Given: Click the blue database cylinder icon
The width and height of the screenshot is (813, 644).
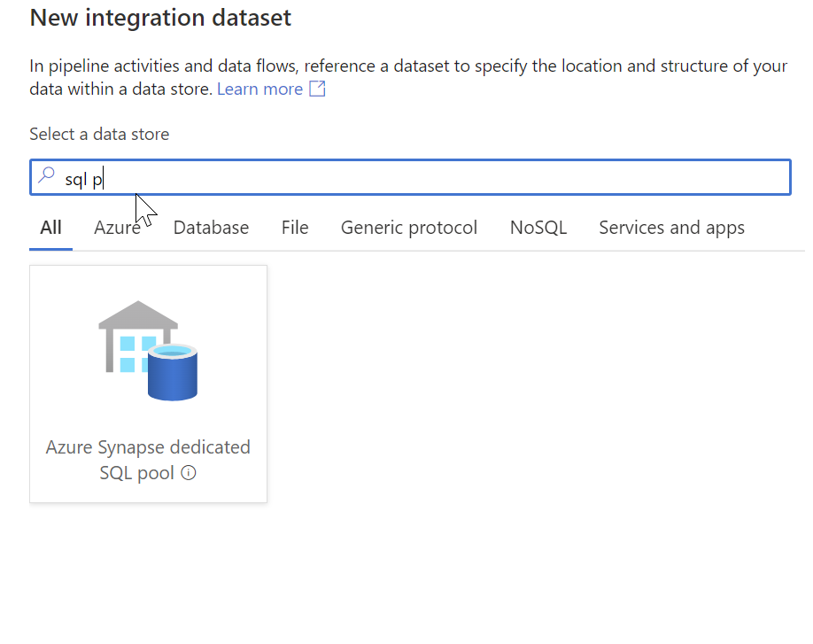Looking at the screenshot, I should pos(173,372).
